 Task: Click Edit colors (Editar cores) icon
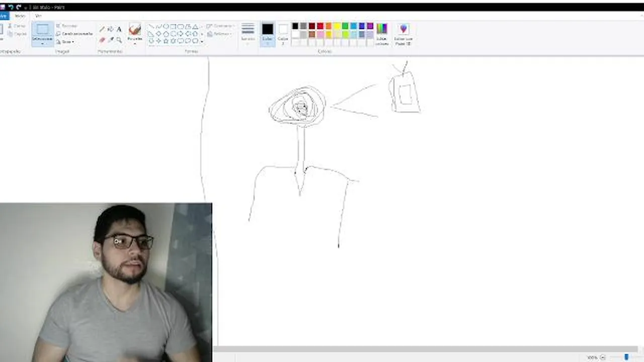pos(382,34)
